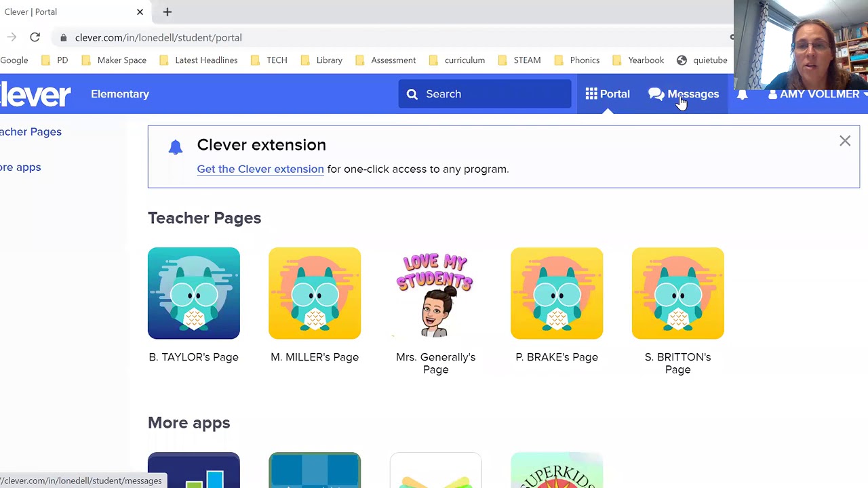Open the Latest Headlines bookmark folder
Viewport: 868px width, 488px height.
point(199,60)
